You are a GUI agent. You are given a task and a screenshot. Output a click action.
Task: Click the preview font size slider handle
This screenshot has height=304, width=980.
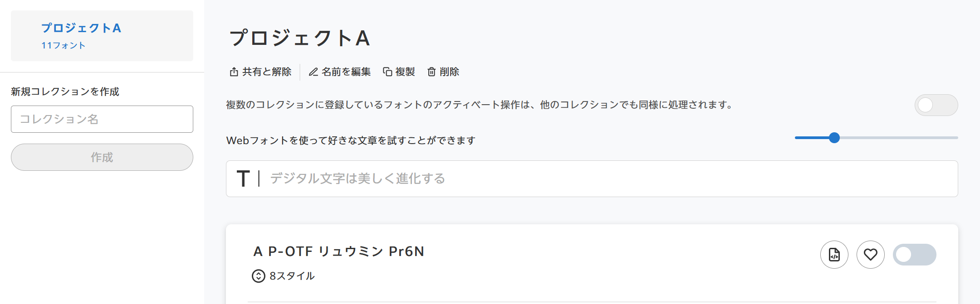pos(834,138)
